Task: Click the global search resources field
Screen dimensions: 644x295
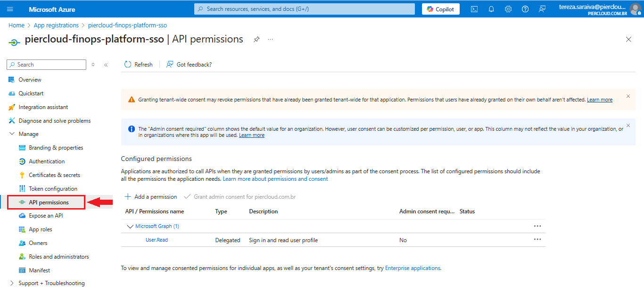Action: [x=305, y=9]
